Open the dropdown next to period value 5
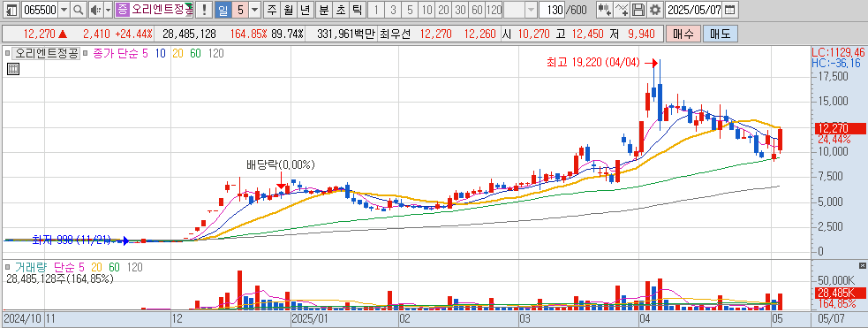This screenshot has height=328, width=868. click(x=254, y=10)
